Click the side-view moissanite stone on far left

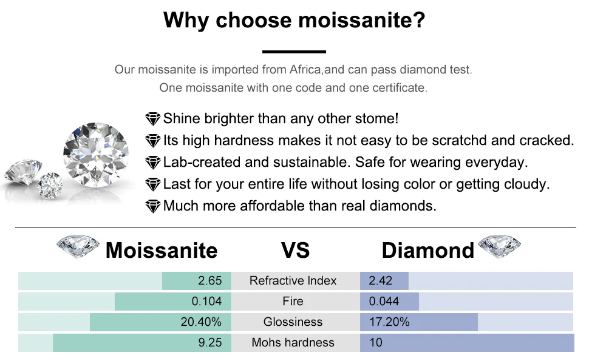23,173
